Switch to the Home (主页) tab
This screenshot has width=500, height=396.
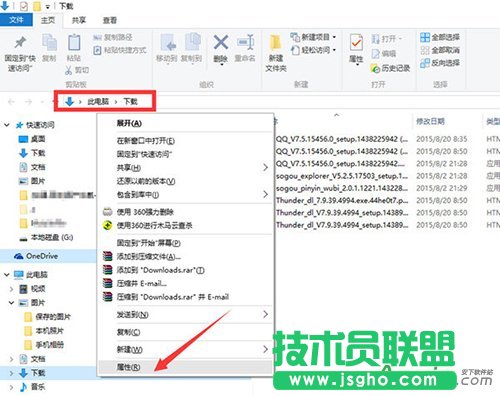coord(48,20)
